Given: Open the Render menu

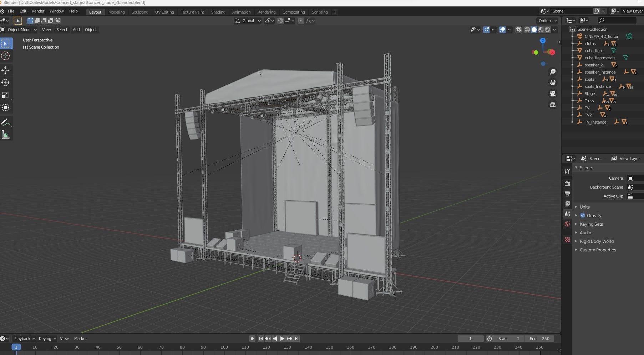Looking at the screenshot, I should (x=38, y=11).
